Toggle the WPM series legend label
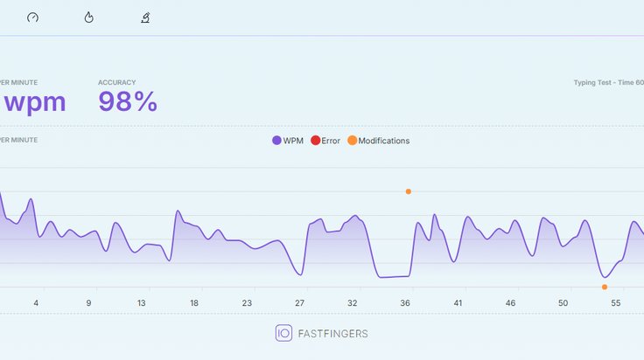644x360 pixels. pyautogui.click(x=293, y=141)
